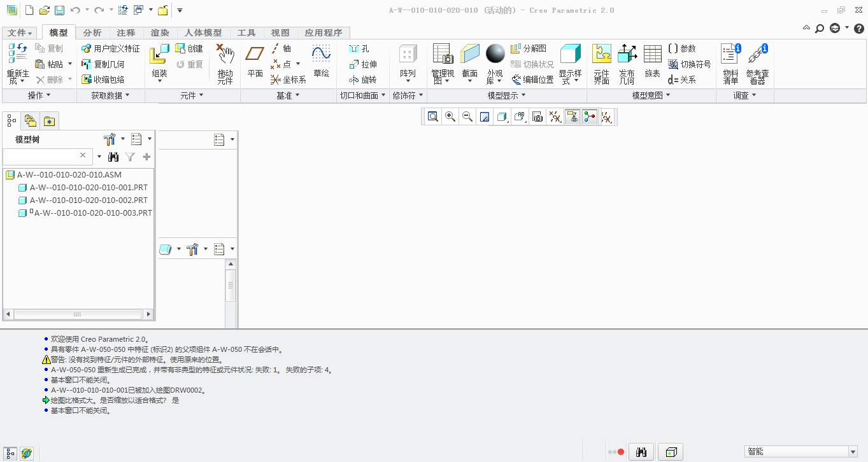
Task: Click the model tree search field
Action: (46, 156)
